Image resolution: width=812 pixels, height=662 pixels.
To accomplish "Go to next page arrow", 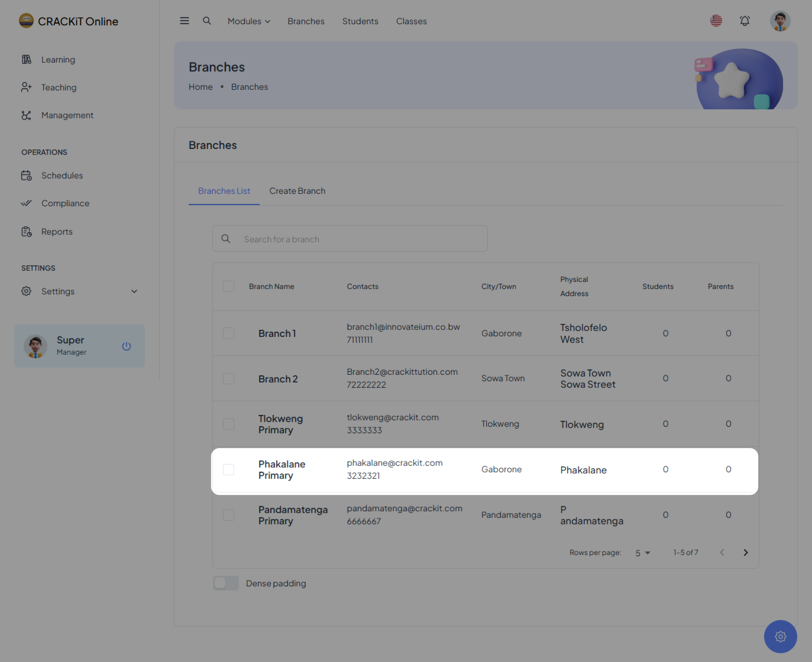I will (746, 553).
